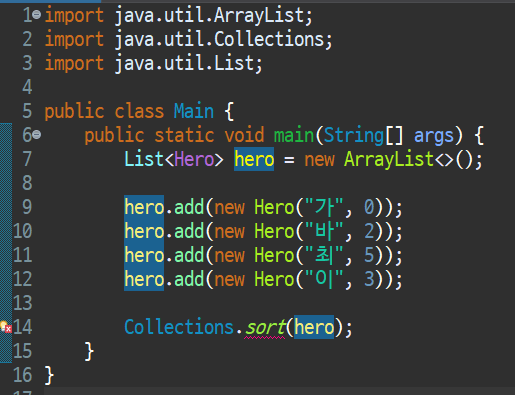The width and height of the screenshot is (515, 395).
Task: Click line number 4 in the gutter
Action: point(27,87)
